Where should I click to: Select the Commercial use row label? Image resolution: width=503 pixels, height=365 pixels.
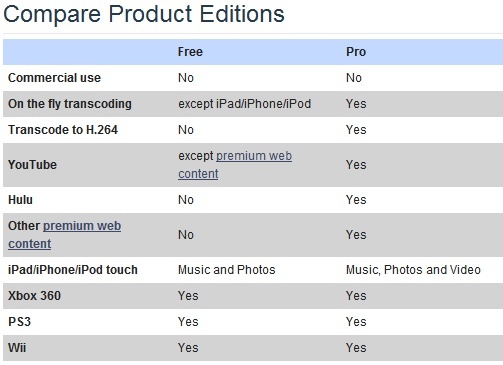point(54,78)
